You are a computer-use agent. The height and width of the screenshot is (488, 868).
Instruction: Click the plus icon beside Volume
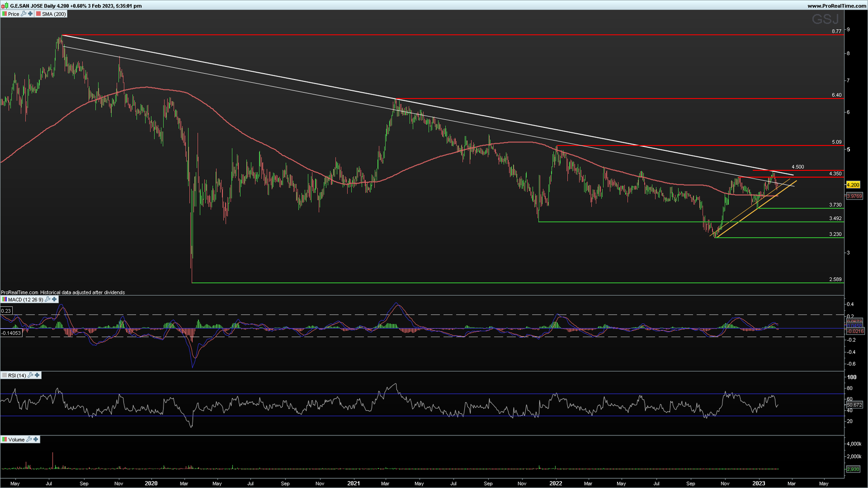pyautogui.click(x=36, y=439)
